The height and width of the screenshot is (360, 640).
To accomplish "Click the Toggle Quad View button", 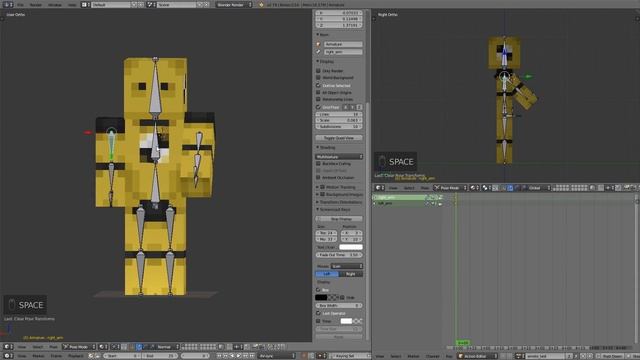I will coord(339,138).
